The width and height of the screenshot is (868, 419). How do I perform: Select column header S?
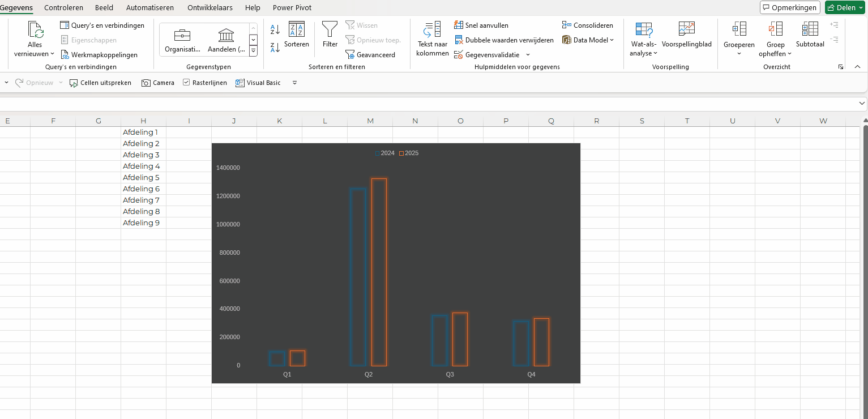pyautogui.click(x=642, y=121)
